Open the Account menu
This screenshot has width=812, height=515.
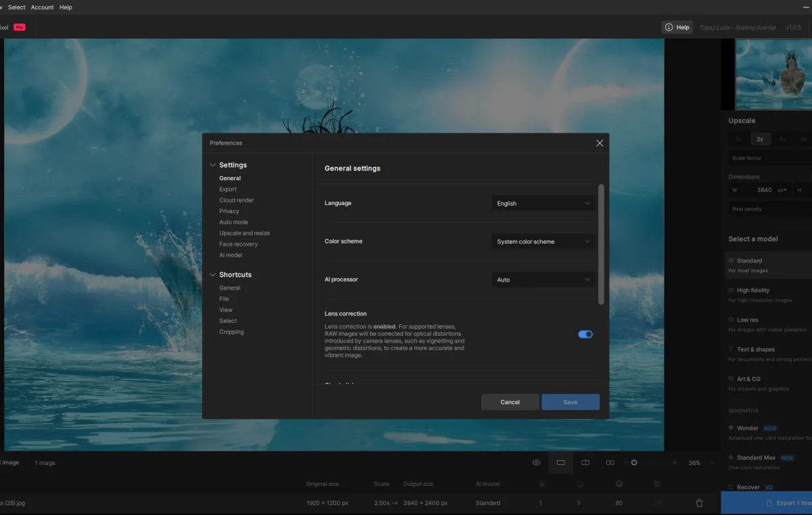[42, 7]
